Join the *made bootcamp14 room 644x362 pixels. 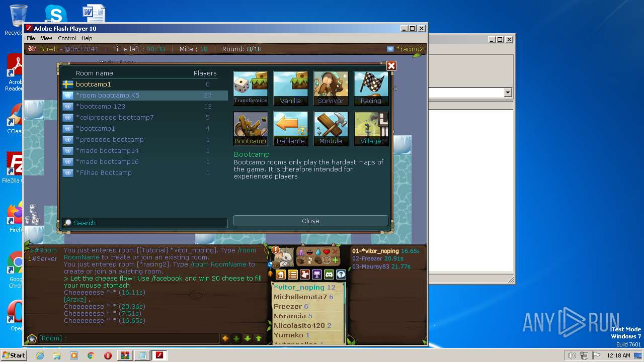pos(145,151)
